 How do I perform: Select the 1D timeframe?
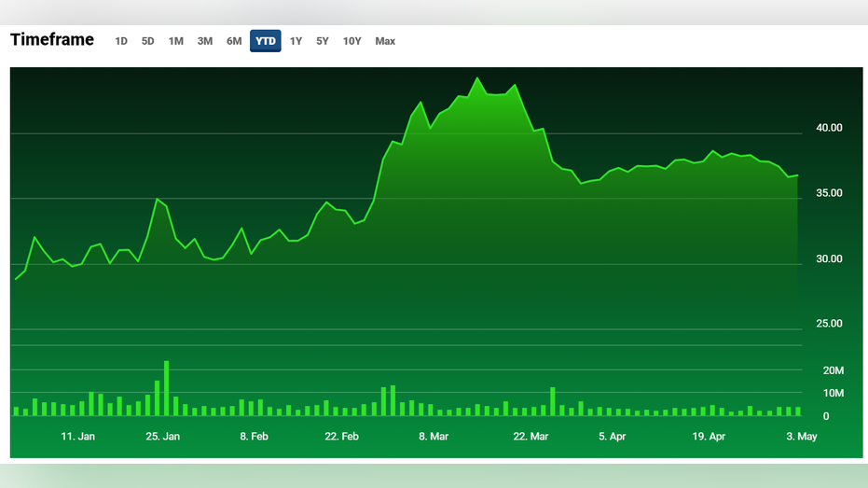(x=120, y=41)
